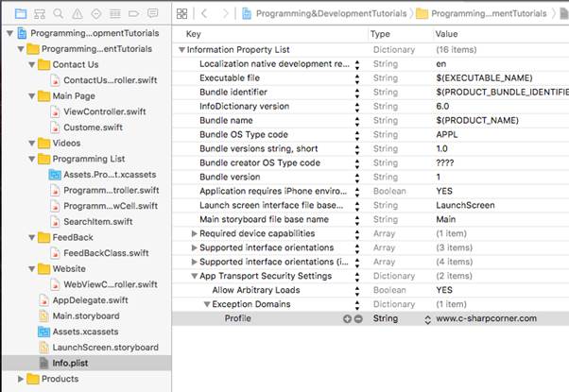
Task: Select Info.plist in the file navigator
Action: pyautogui.click(x=71, y=363)
